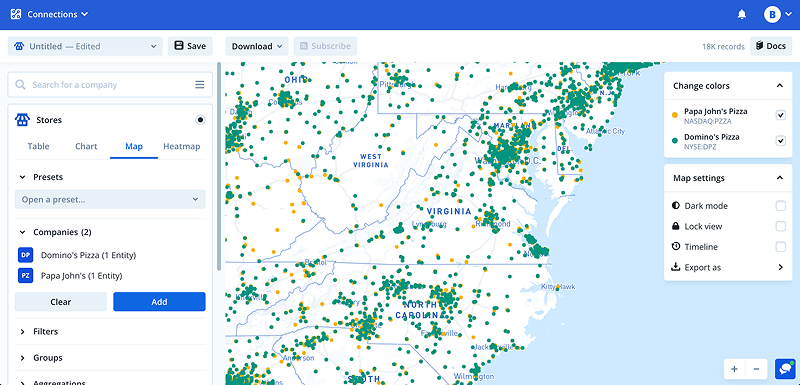Viewport: 800px width, 385px height.
Task: Click the Save button
Action: coord(190,46)
